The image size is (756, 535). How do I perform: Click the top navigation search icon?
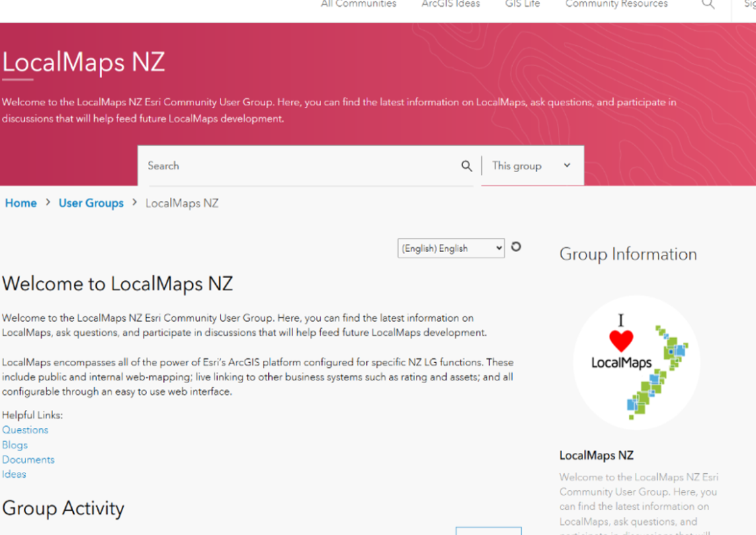pyautogui.click(x=708, y=4)
